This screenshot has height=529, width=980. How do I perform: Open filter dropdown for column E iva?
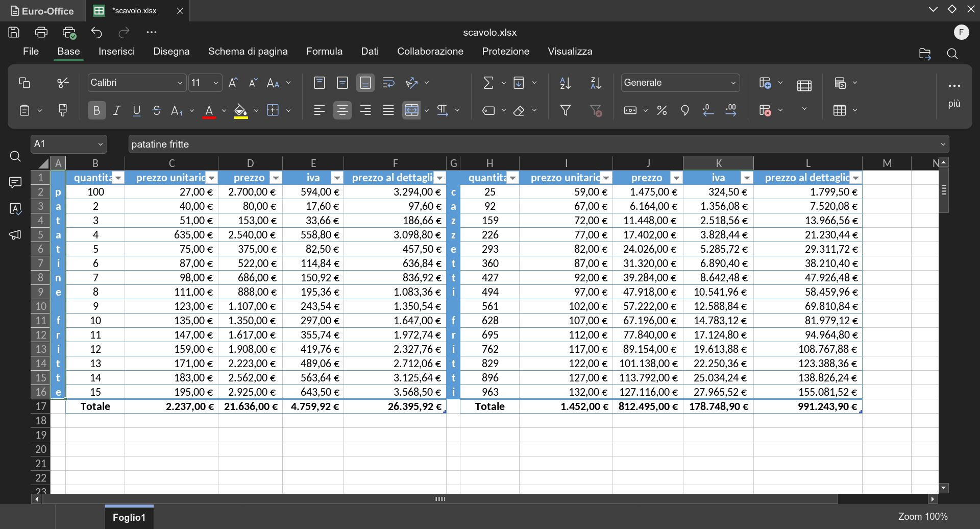tap(337, 178)
